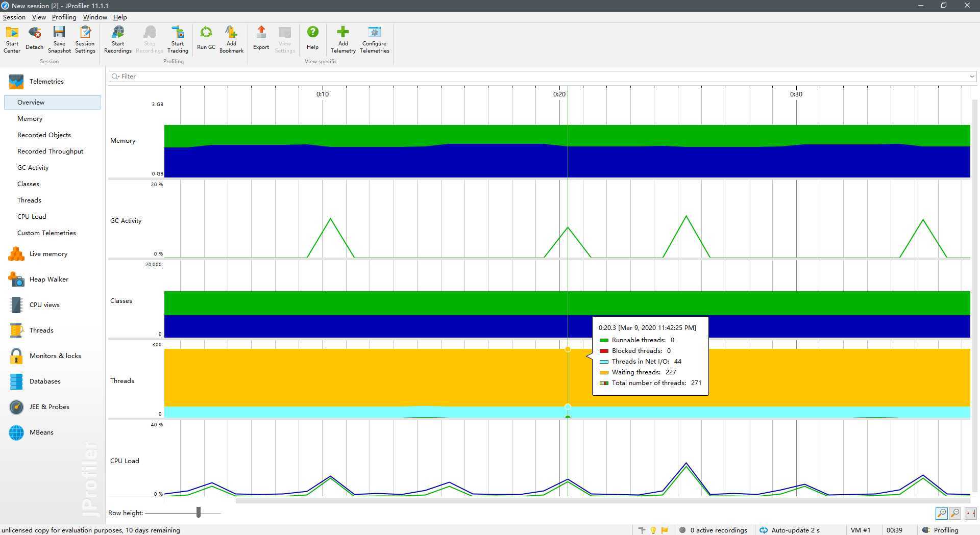Click the Auto-update refresh icon
The height and width of the screenshot is (535, 980).
click(764, 530)
